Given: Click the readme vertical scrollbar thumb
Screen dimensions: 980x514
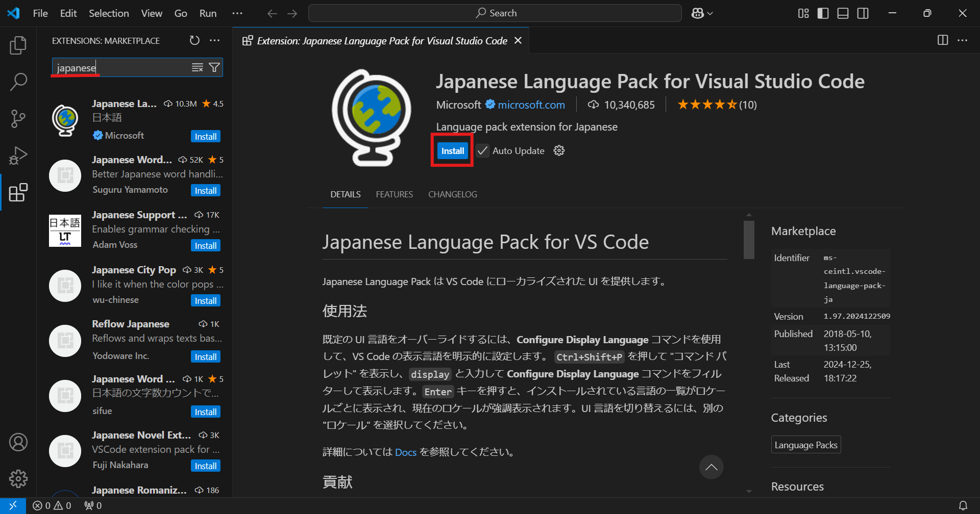Looking at the screenshot, I should click(749, 240).
